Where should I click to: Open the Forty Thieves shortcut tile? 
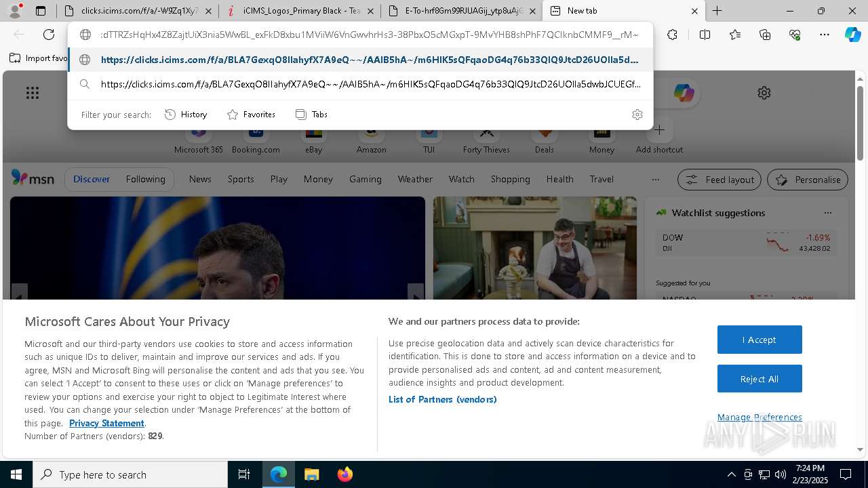486,140
